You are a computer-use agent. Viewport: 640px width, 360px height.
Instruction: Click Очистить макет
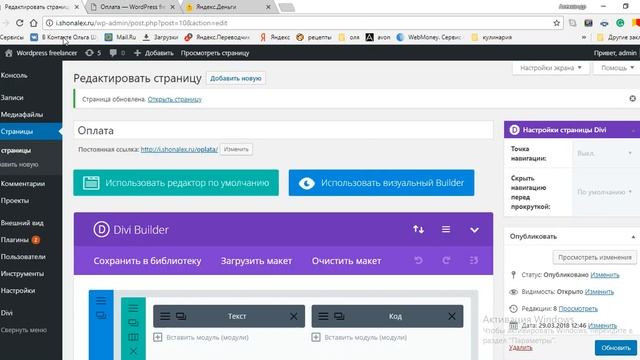tap(347, 261)
